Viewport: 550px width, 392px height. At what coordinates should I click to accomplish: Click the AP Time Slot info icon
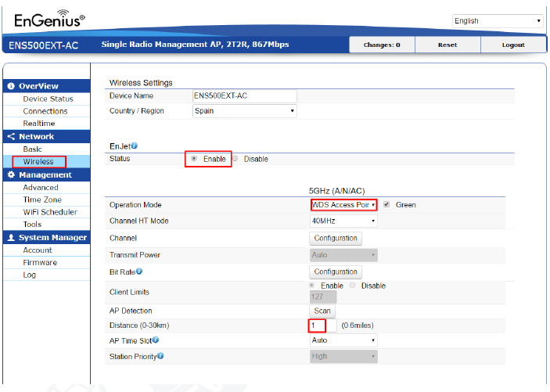click(156, 340)
